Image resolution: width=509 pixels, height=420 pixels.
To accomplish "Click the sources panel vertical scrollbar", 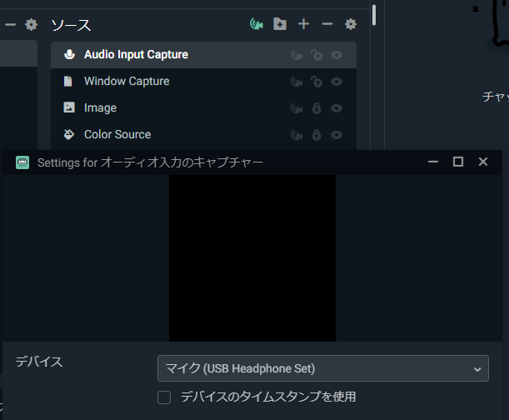I will [x=374, y=15].
